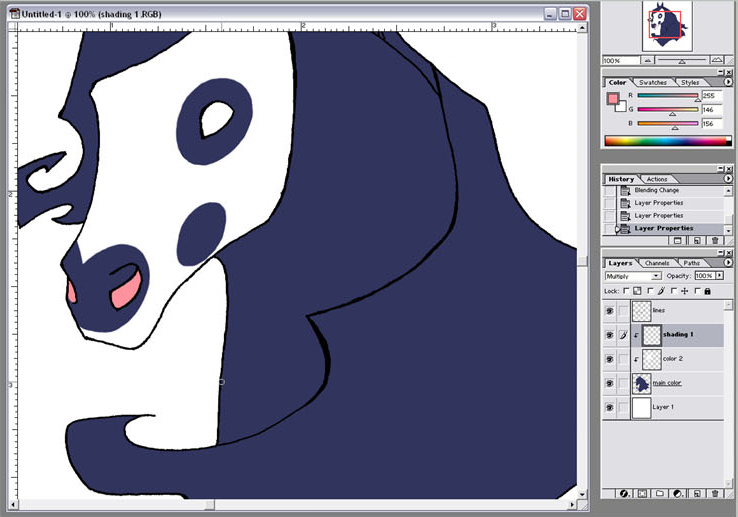Switch to the Swatches tab
This screenshot has height=517, width=738.
(x=653, y=82)
